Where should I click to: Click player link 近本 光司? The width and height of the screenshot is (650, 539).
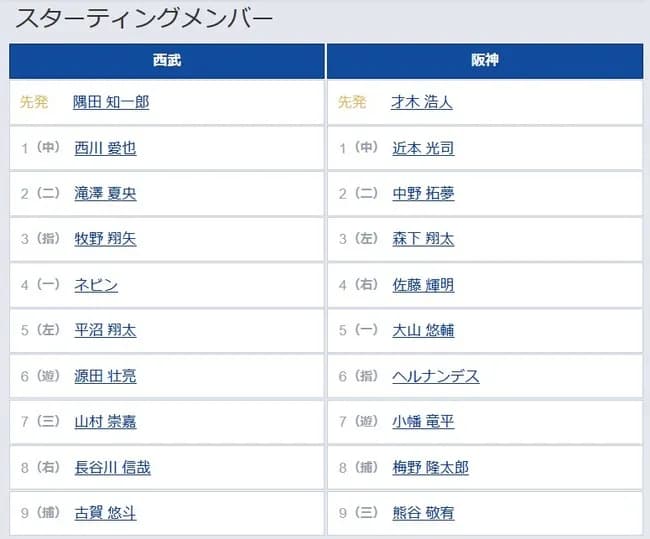click(423, 148)
